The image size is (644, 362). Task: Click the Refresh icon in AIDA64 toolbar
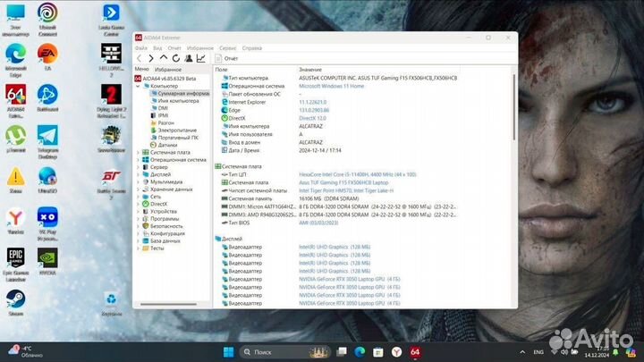(170, 58)
